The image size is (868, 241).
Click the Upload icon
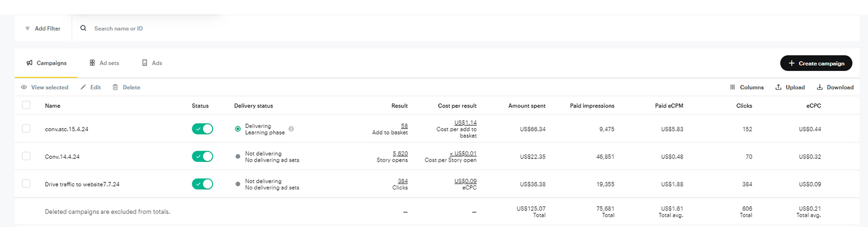[x=778, y=88]
